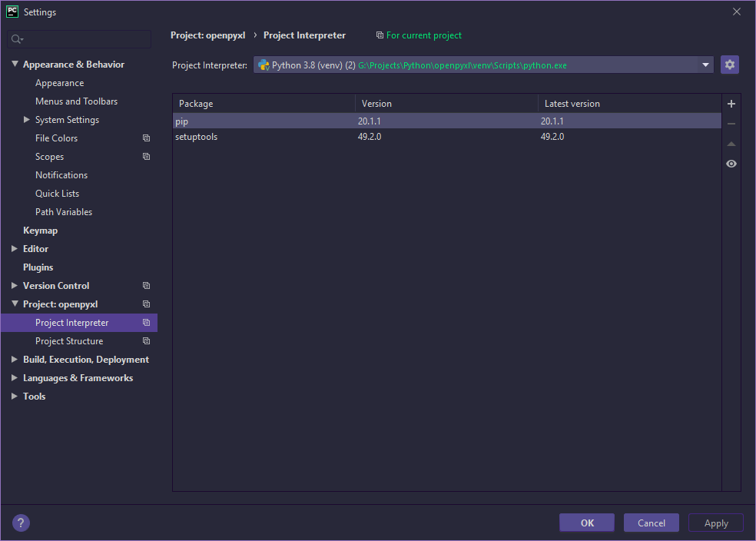Go to Scopes settings
Screen dimensions: 756x541
(49, 157)
